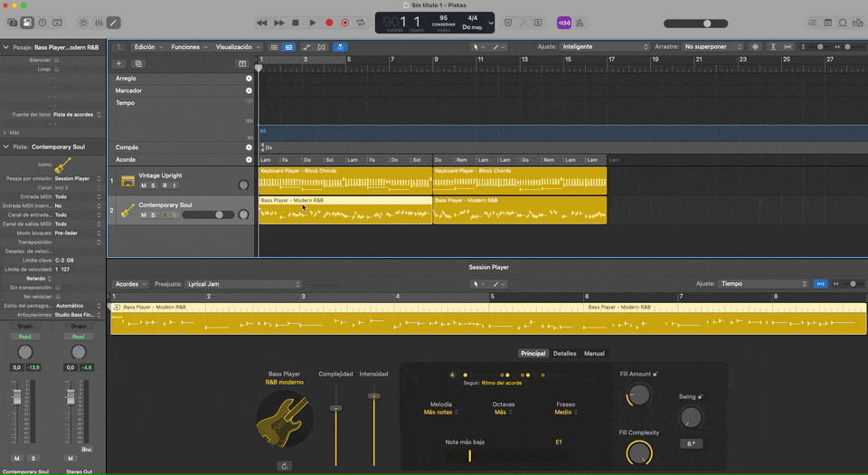The height and width of the screenshot is (475, 868).
Task: Toggle the purple count-in 1234 button
Action: [563, 23]
